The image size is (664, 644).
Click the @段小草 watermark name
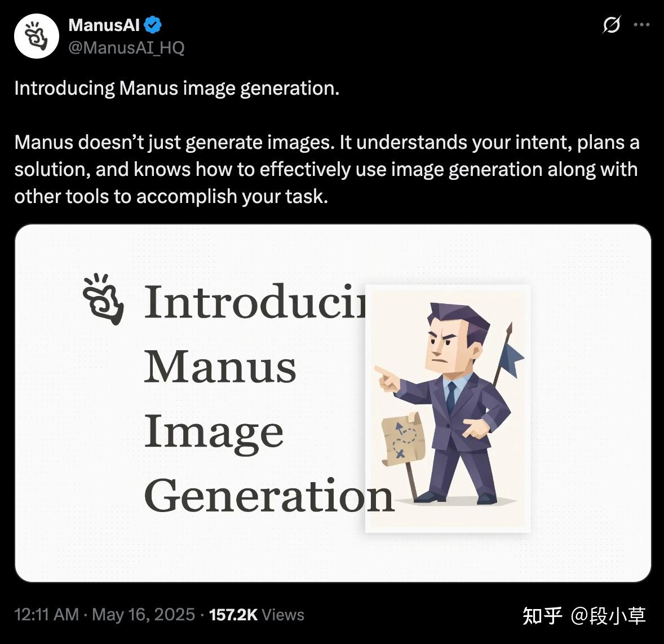pos(608,615)
